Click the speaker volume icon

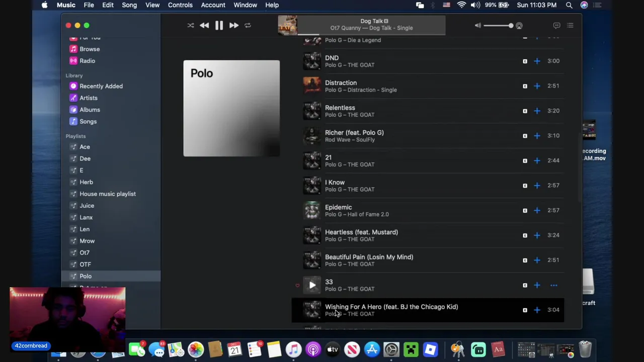click(x=477, y=26)
